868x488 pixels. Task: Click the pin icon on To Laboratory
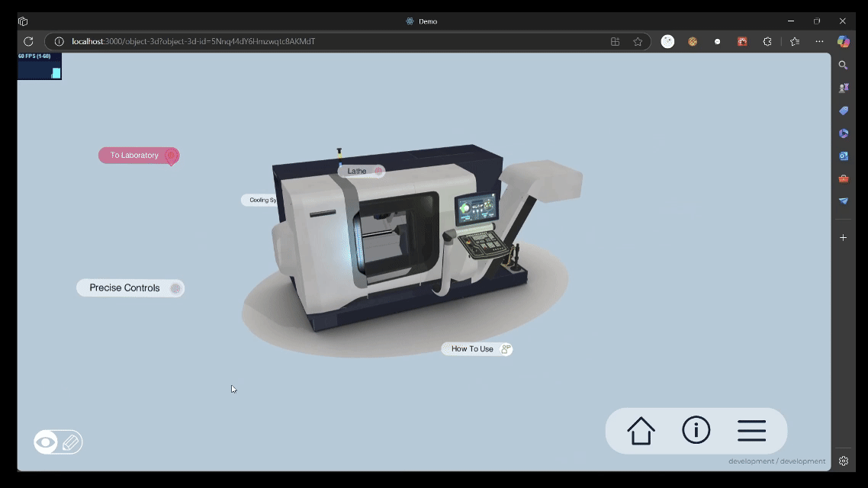point(172,156)
